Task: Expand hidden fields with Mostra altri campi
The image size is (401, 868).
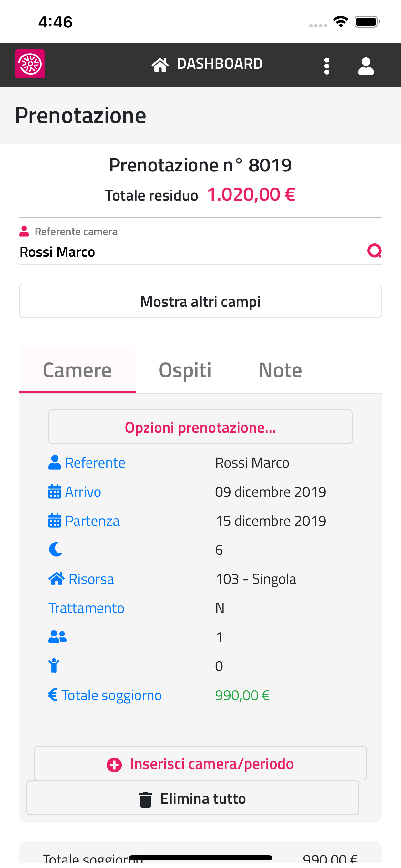Action: [x=200, y=301]
